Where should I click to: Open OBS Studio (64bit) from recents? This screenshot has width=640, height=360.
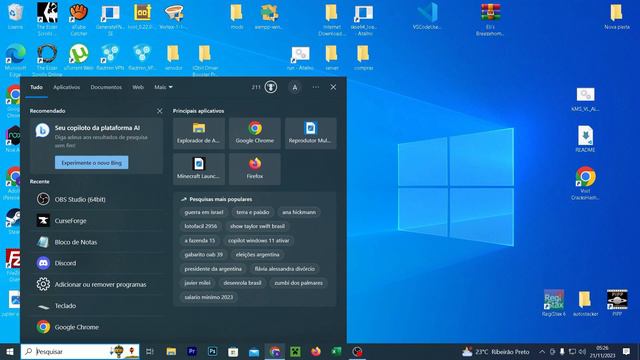point(97,199)
